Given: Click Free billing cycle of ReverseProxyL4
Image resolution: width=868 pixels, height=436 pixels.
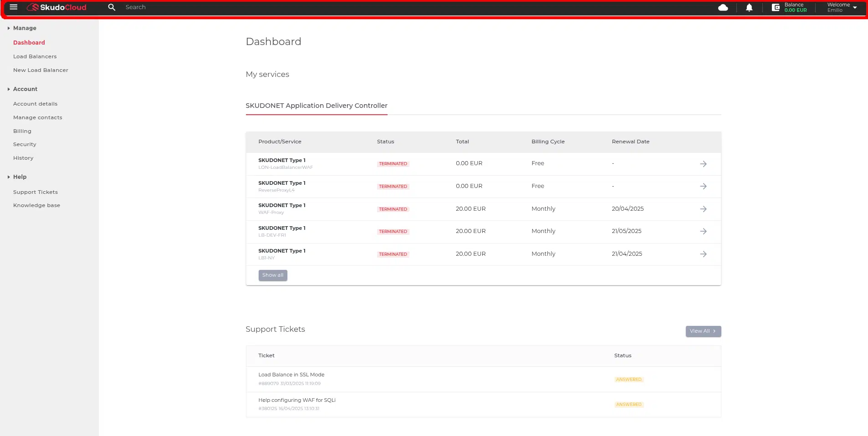Looking at the screenshot, I should pyautogui.click(x=538, y=186).
